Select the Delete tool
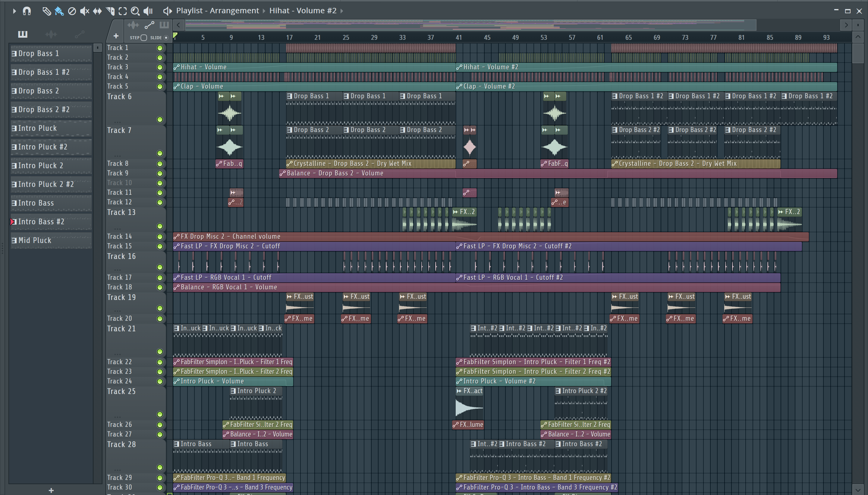This screenshot has width=868, height=495. [72, 11]
